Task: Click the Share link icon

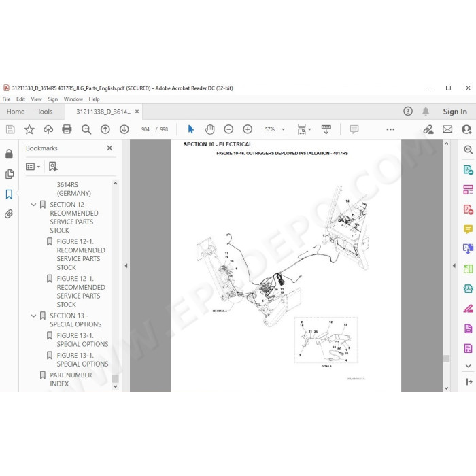Action: click(x=428, y=129)
